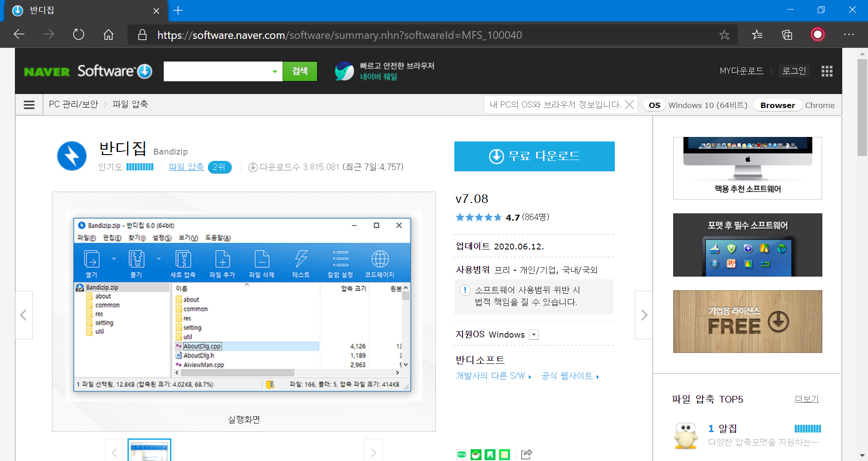Click 더보기 in 파일 압축 TOP5
This screenshot has width=868, height=461.
807,399
